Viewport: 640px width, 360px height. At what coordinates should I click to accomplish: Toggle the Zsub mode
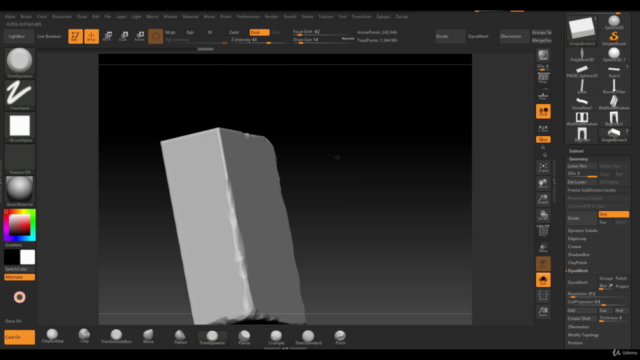[x=259, y=32]
